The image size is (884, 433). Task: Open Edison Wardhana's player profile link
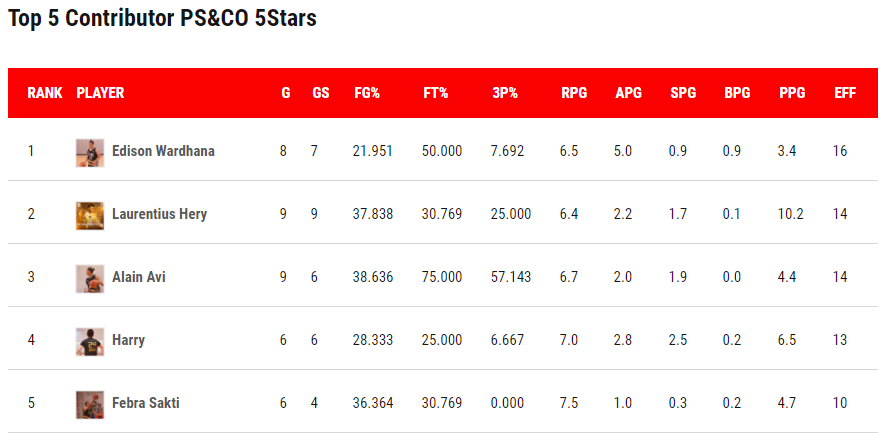[163, 152]
